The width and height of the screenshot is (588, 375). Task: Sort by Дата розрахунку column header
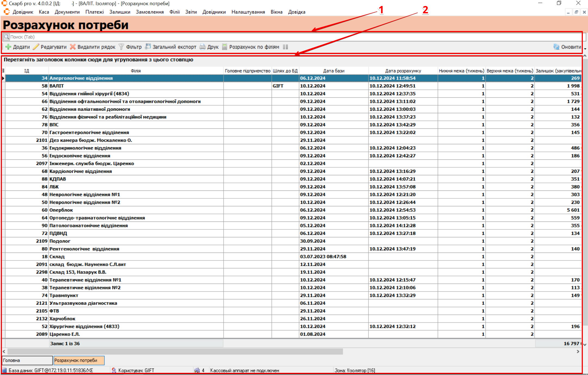pyautogui.click(x=403, y=71)
